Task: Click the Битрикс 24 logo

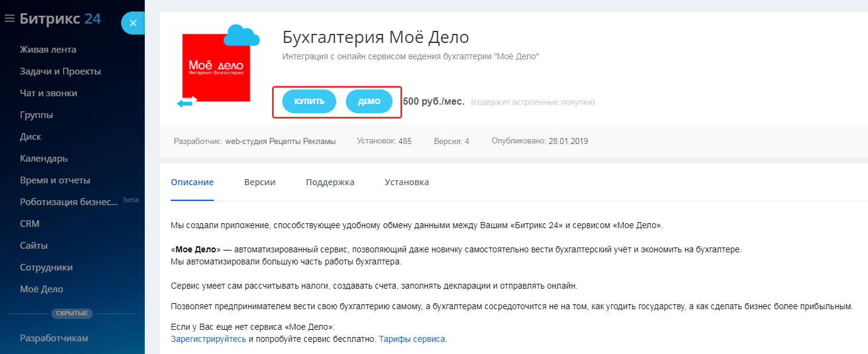Action: pos(60,19)
